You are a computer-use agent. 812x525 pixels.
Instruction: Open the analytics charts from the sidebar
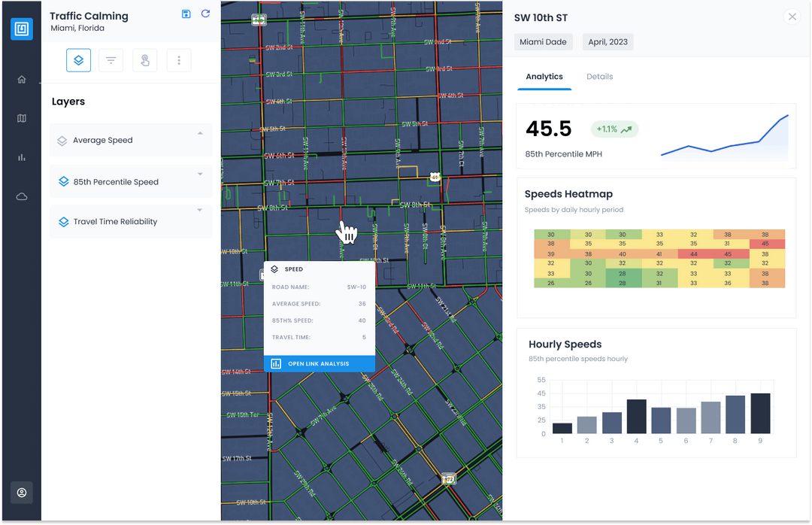[21, 157]
